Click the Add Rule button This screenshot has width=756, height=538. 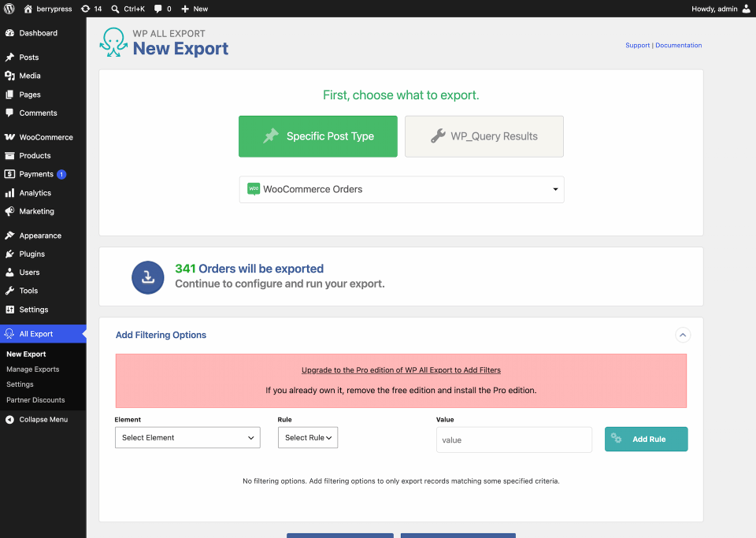[646, 440]
